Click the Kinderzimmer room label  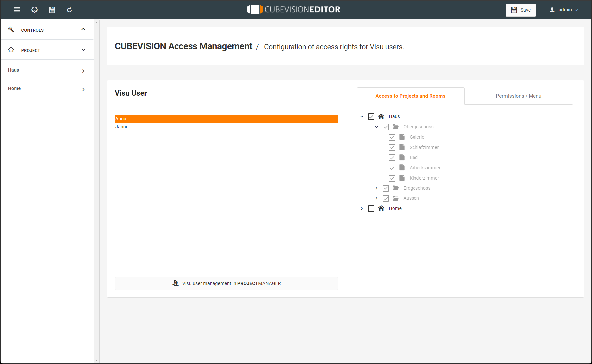coord(424,178)
